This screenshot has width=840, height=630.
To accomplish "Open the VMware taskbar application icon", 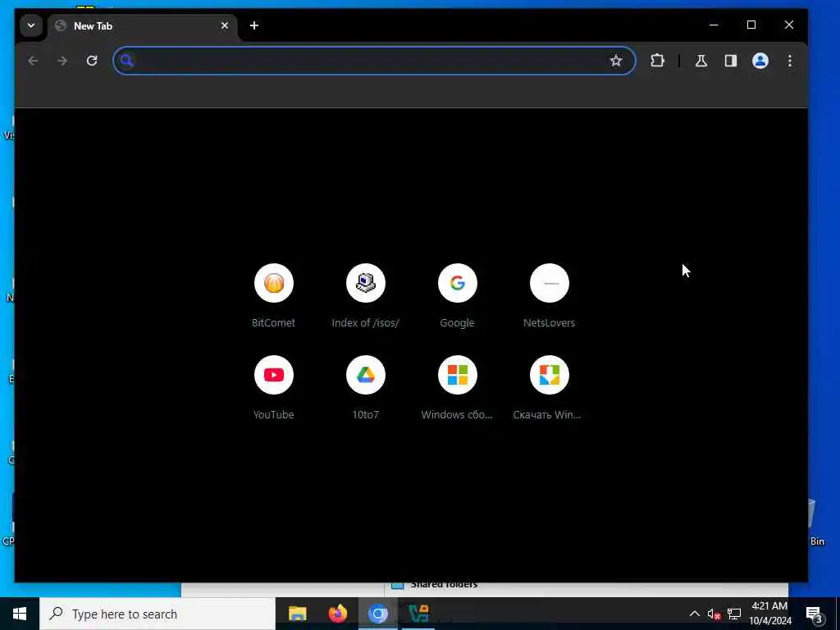I will 418,614.
